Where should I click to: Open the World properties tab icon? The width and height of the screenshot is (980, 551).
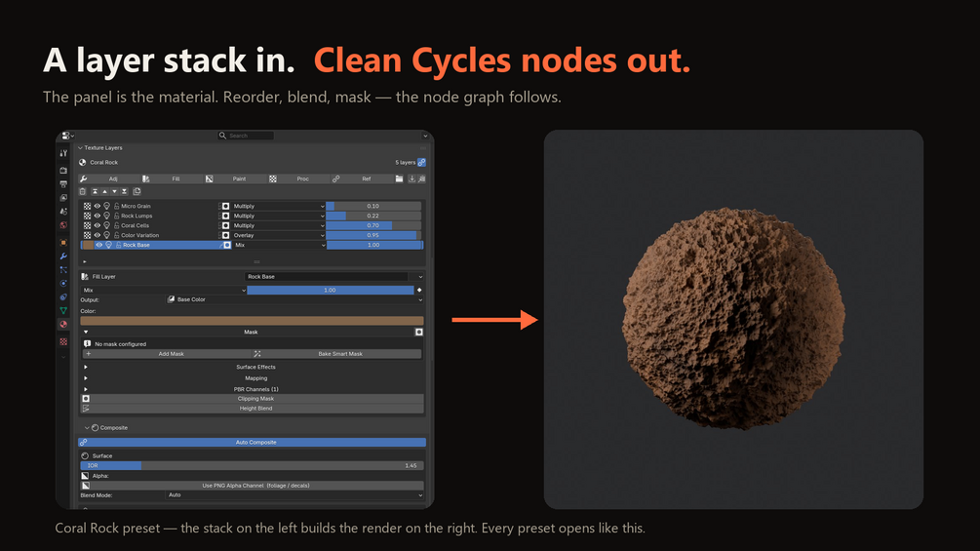coord(63,225)
